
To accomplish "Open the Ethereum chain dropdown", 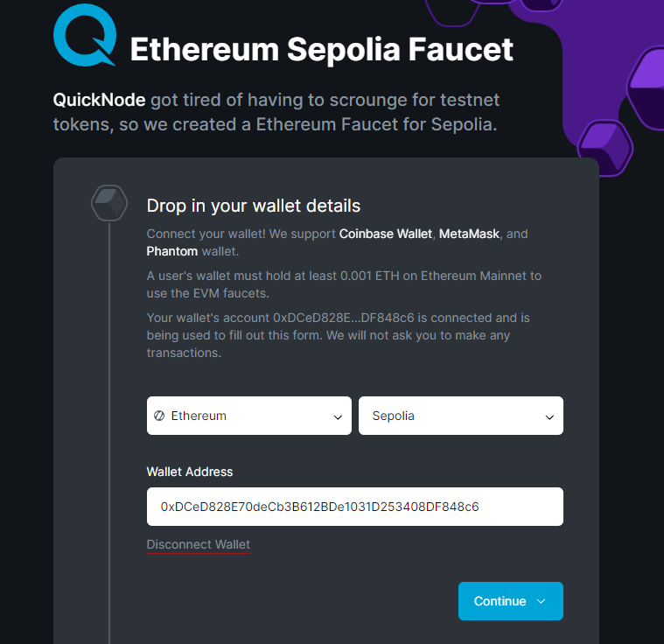I will point(248,416).
